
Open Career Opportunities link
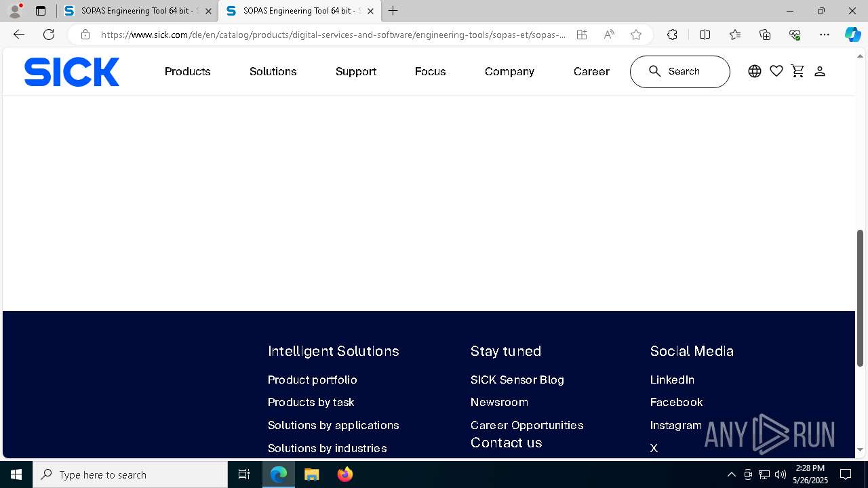click(x=527, y=425)
